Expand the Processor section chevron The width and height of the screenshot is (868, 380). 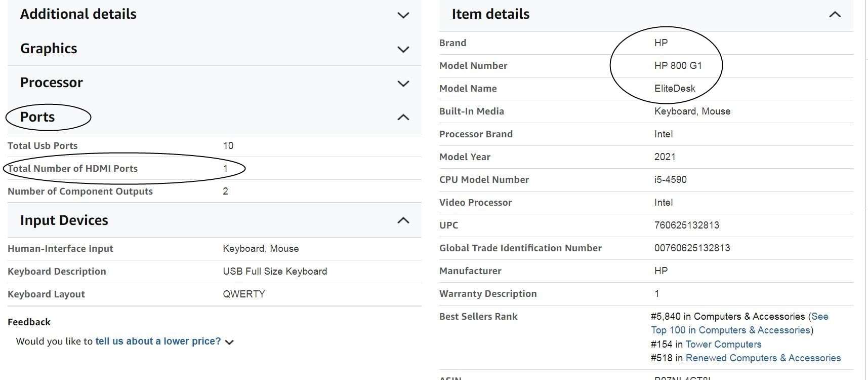403,83
